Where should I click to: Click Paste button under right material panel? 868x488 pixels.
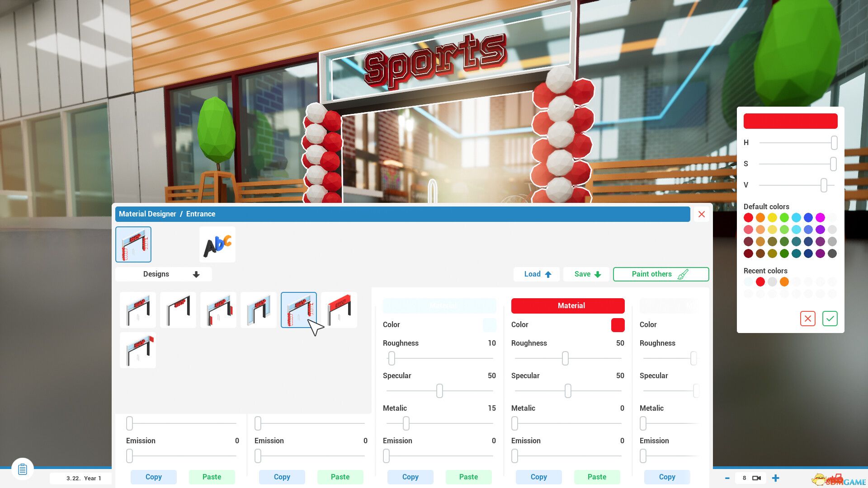point(597,477)
